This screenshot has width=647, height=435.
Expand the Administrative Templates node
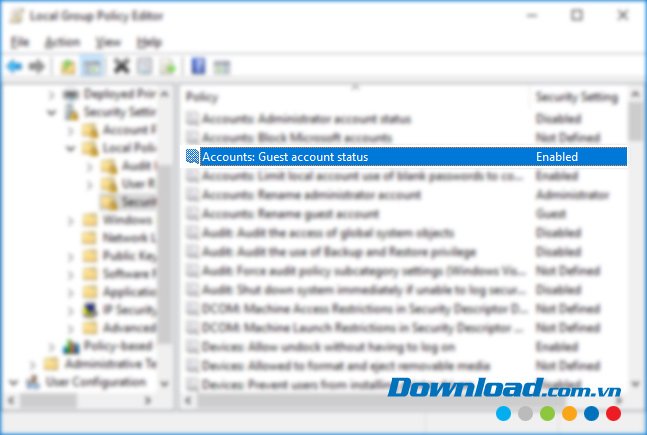point(33,364)
